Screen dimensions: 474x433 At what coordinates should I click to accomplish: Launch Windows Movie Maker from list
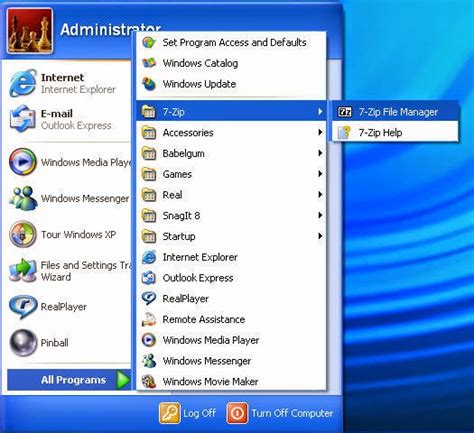(x=231, y=381)
